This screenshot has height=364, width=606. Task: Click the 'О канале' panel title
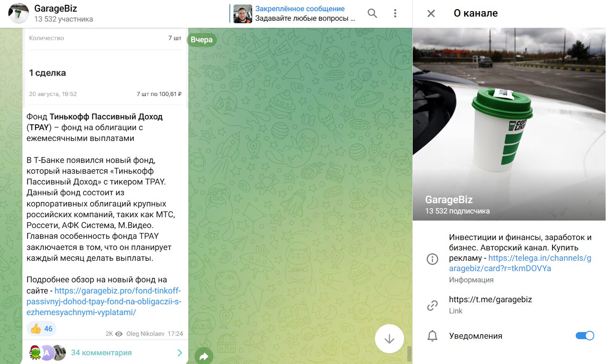[475, 13]
